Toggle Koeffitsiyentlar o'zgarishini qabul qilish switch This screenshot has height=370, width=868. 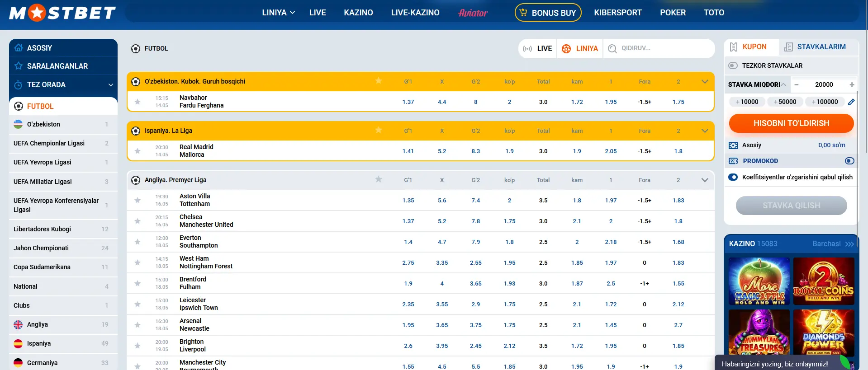(x=733, y=177)
